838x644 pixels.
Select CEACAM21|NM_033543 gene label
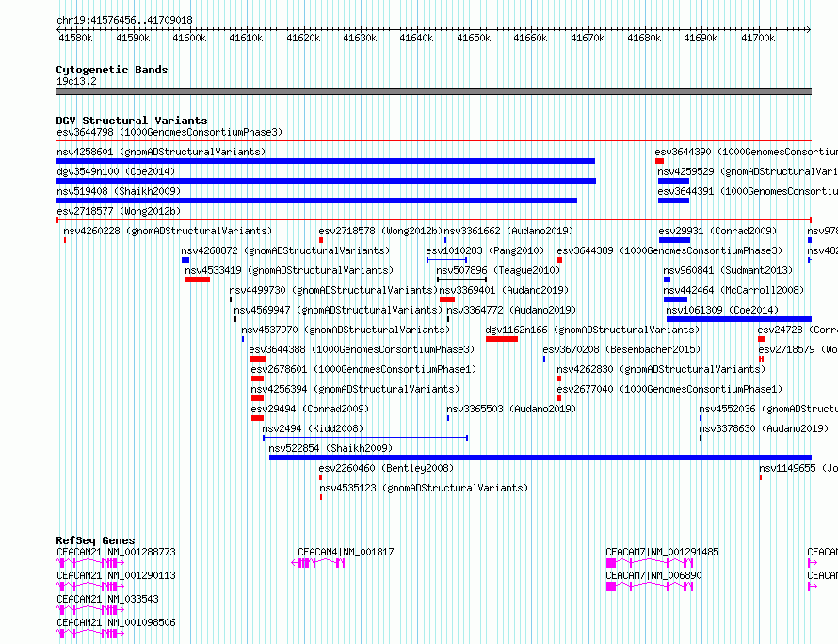pos(107,599)
